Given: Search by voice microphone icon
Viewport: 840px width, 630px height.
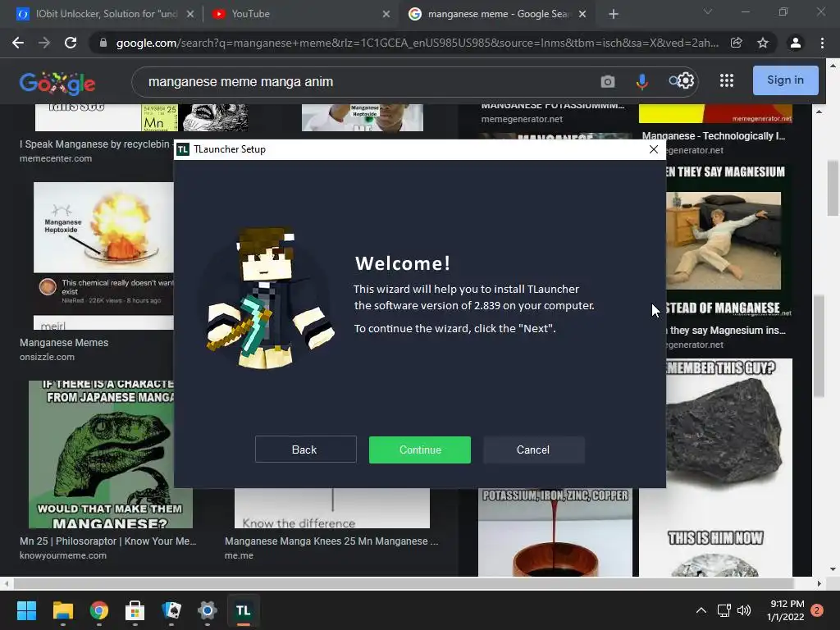Looking at the screenshot, I should click(x=641, y=81).
